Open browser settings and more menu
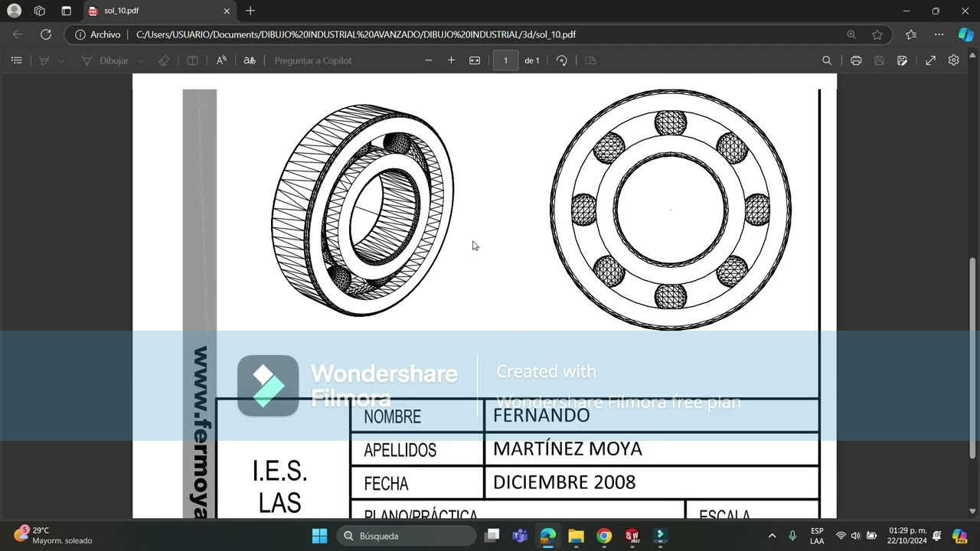Screen dimensions: 980x551 click(939, 34)
